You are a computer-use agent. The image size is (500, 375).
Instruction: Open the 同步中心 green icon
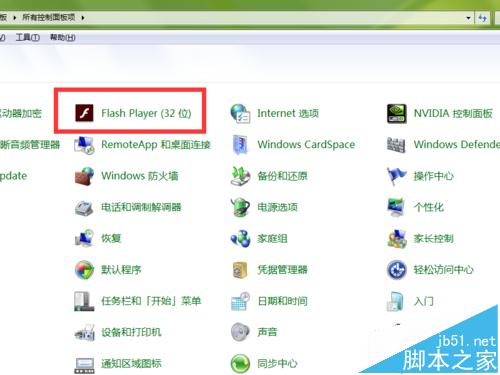click(x=240, y=363)
